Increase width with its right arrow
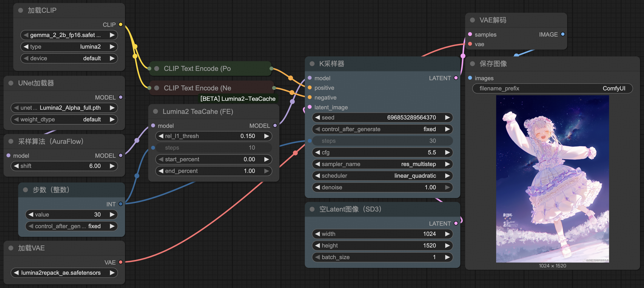 [447, 234]
